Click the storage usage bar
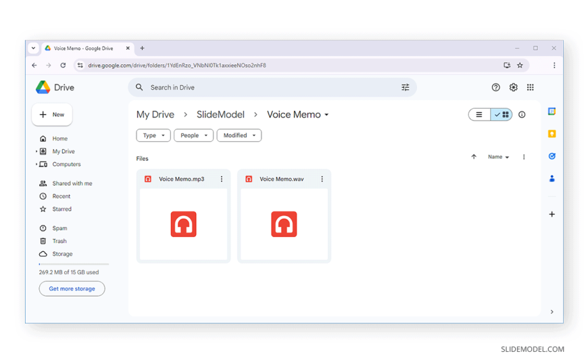The height and width of the screenshot is (364, 588). [x=74, y=264]
